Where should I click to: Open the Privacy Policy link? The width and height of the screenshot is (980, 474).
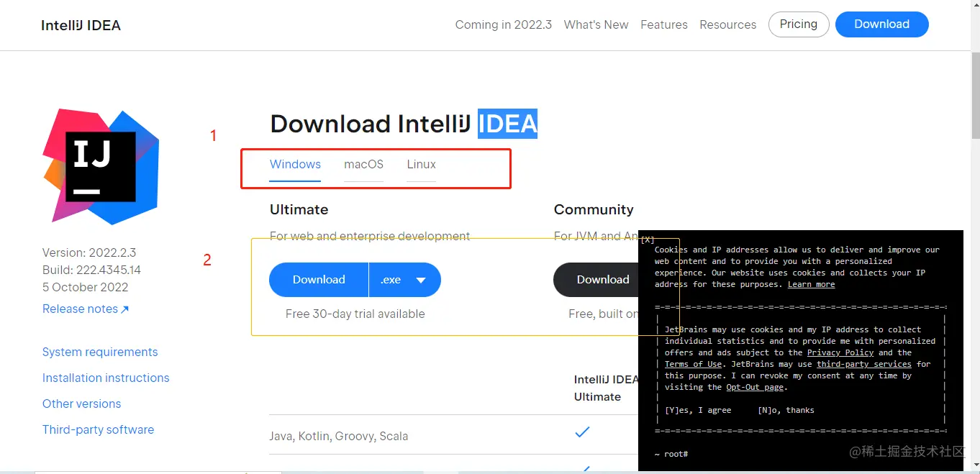(840, 352)
